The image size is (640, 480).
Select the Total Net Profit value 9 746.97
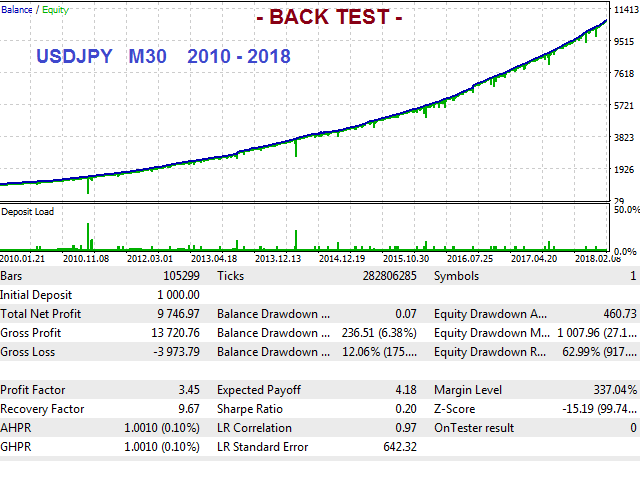coord(171,314)
